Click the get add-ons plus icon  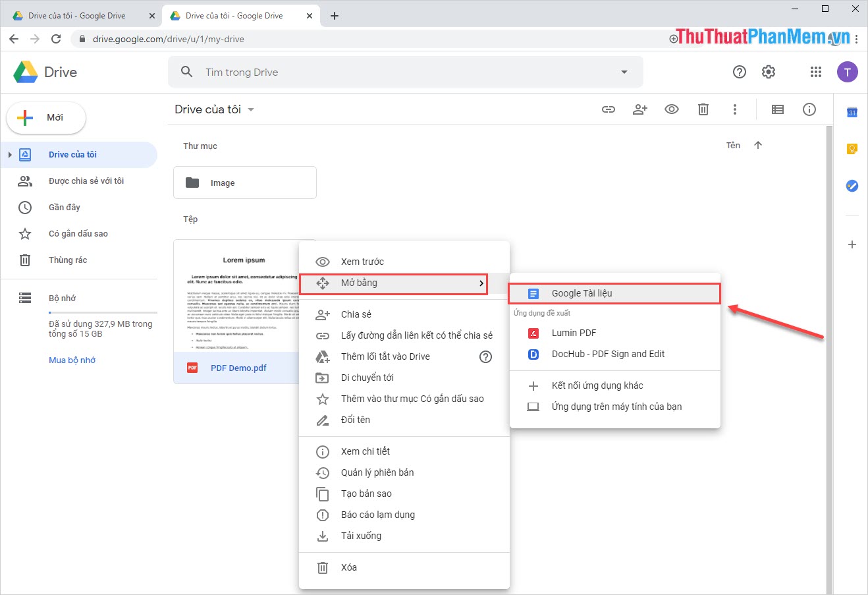(x=852, y=244)
